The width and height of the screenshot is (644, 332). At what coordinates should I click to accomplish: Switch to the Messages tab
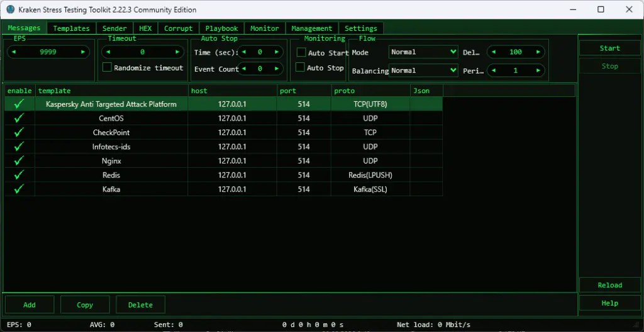click(x=25, y=28)
